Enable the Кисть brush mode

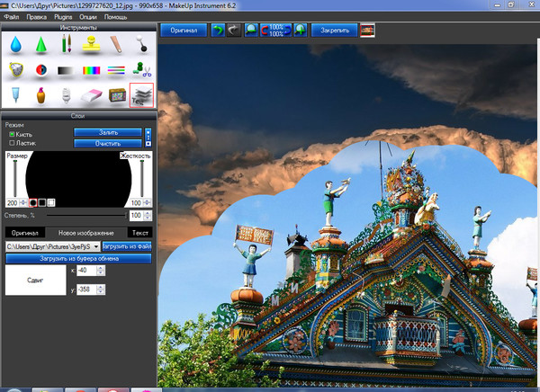[12, 134]
